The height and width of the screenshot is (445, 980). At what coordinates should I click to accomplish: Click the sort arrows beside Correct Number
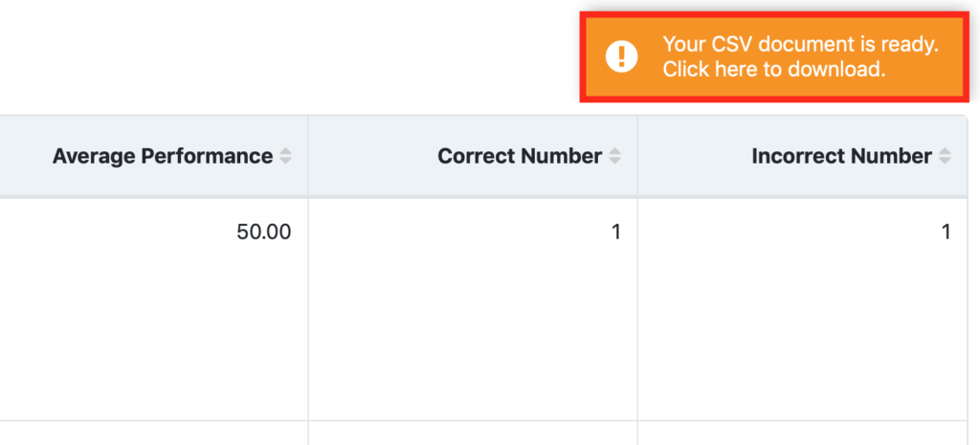click(615, 156)
